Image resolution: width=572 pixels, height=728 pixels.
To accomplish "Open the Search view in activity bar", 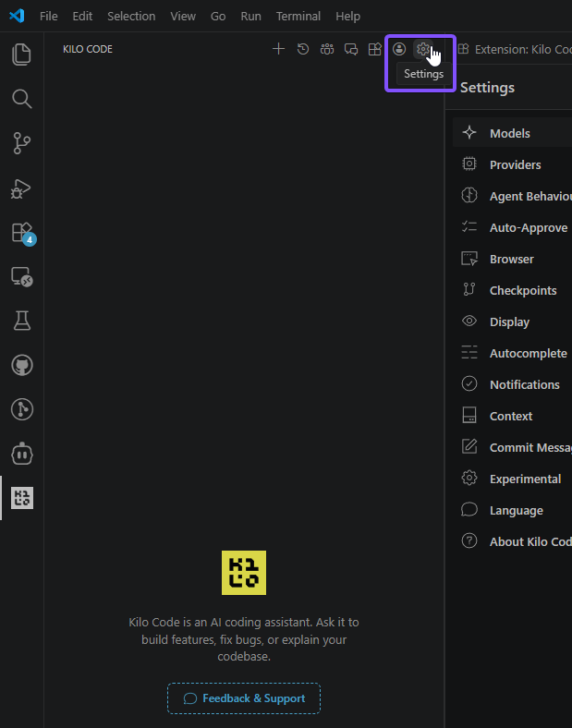I will point(22,99).
